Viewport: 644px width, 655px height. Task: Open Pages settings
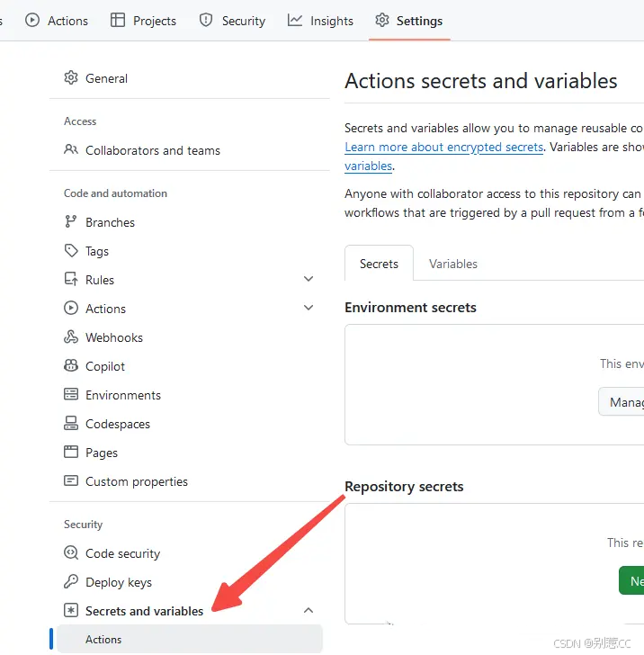(x=190, y=453)
